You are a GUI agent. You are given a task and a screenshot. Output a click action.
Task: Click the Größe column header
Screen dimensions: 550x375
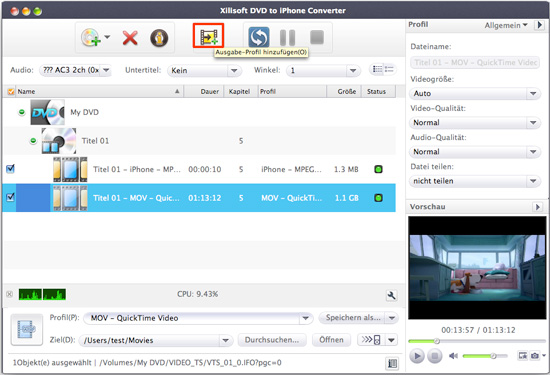[344, 92]
